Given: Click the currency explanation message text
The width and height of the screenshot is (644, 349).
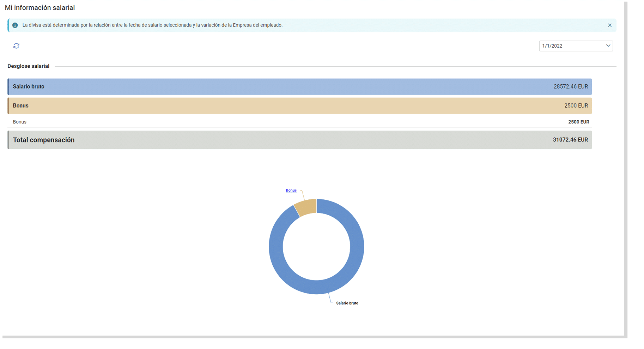Looking at the screenshot, I should (152, 25).
